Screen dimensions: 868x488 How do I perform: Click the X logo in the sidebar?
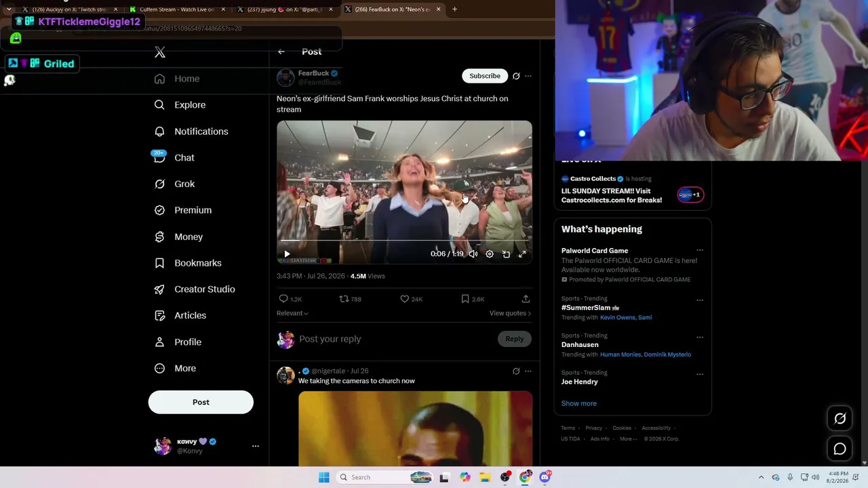coord(160,52)
